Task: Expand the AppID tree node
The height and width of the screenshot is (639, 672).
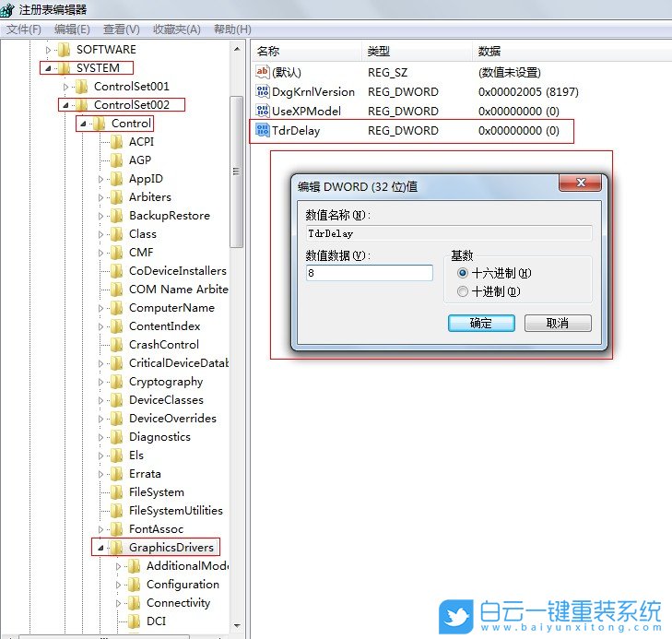Action: (x=100, y=179)
